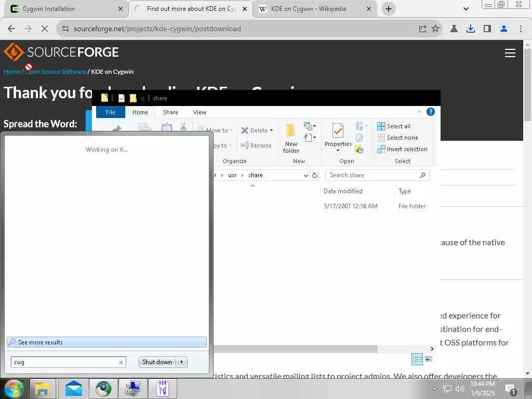Click the SourceForge logo
This screenshot has width=532, height=399.
(61, 52)
